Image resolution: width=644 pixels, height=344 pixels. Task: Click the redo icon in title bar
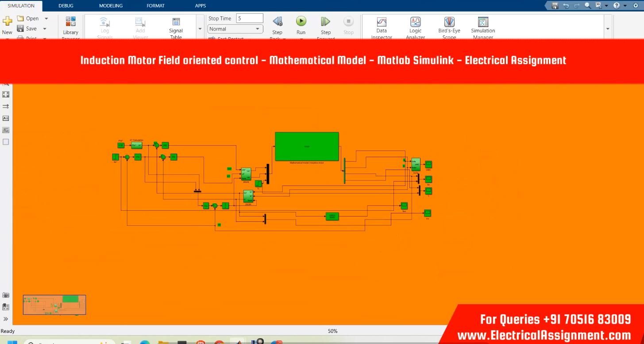[577, 6]
